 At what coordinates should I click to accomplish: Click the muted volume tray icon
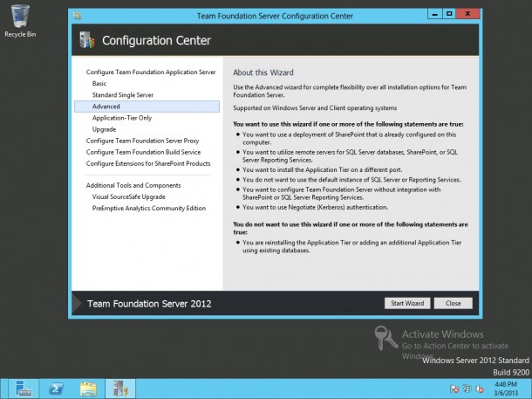pos(480,389)
